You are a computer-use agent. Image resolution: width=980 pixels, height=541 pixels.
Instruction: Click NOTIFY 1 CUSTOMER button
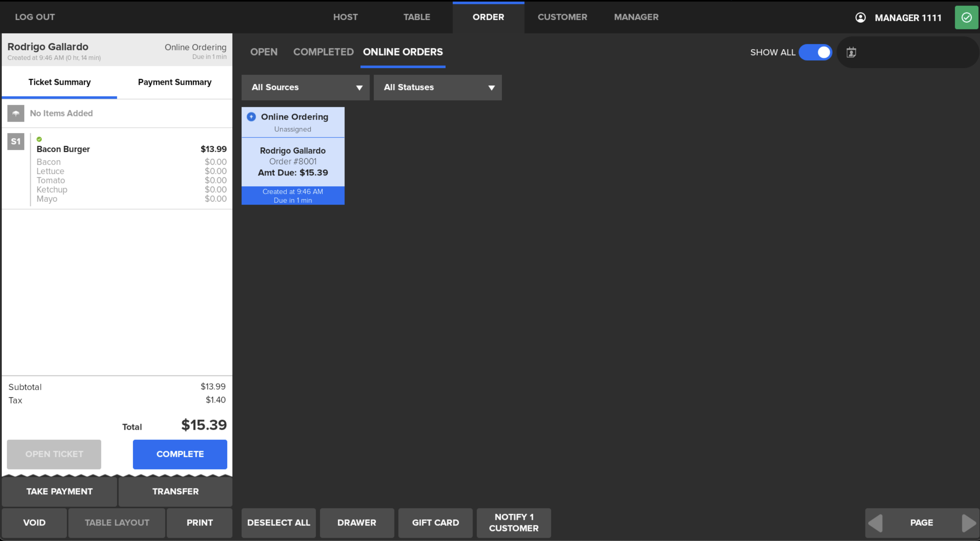pyautogui.click(x=513, y=523)
